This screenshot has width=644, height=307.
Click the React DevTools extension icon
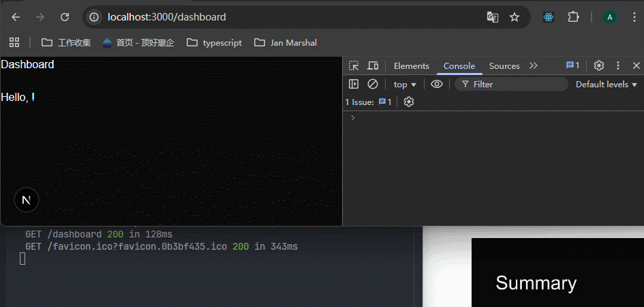[x=548, y=17]
